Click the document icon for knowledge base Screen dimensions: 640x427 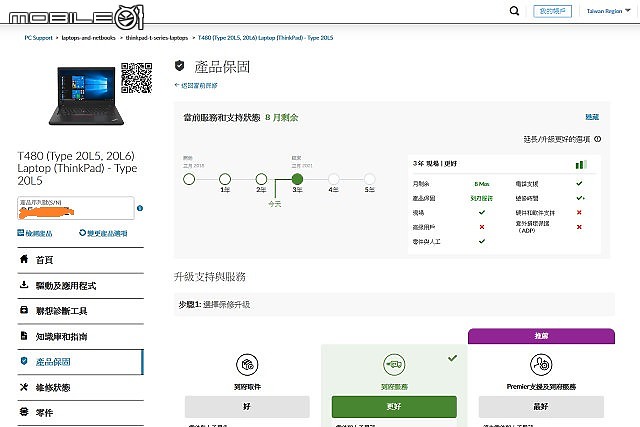[x=24, y=336]
